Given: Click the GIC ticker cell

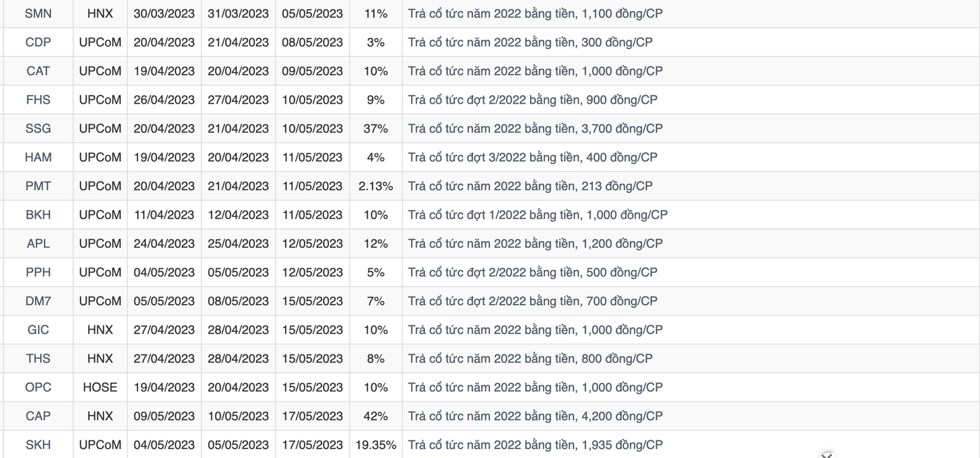Looking at the screenshot, I should click(x=38, y=330).
